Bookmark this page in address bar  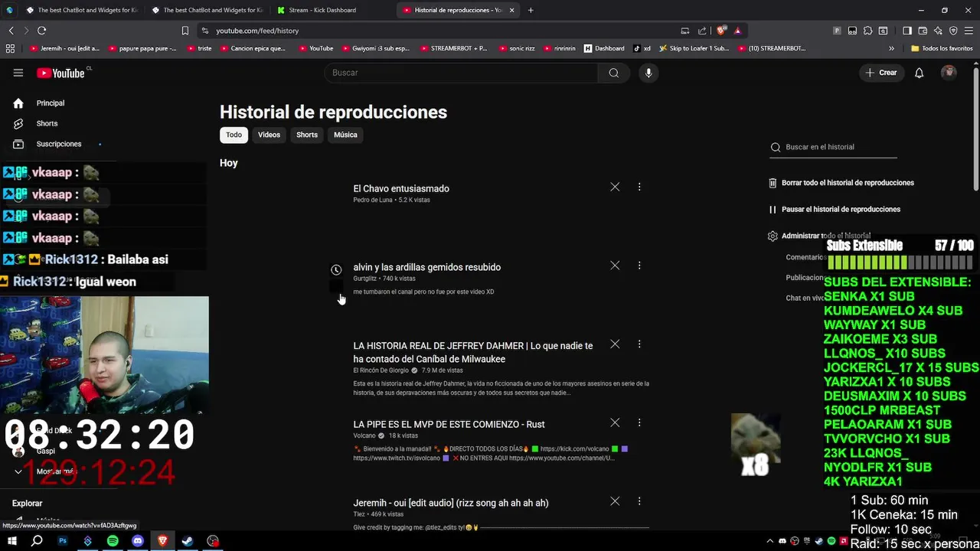185,31
